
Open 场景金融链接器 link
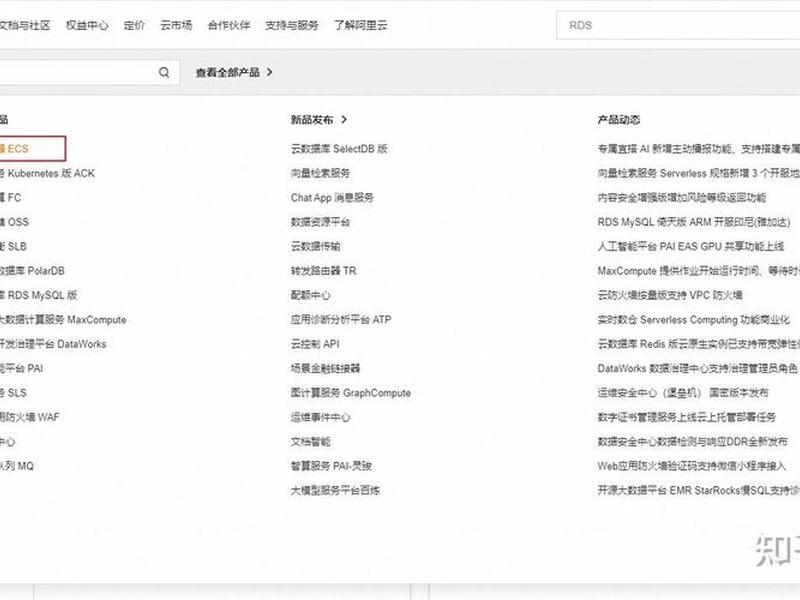tap(326, 368)
